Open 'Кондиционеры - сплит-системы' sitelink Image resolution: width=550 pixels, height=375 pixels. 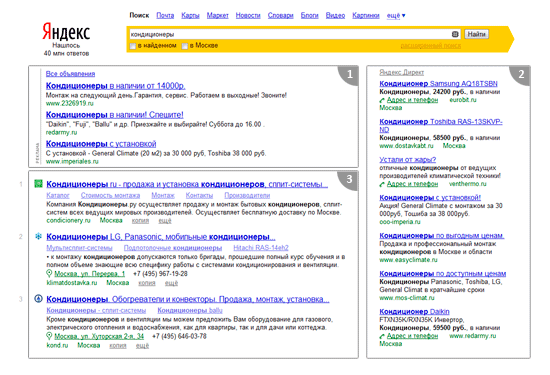(96, 310)
